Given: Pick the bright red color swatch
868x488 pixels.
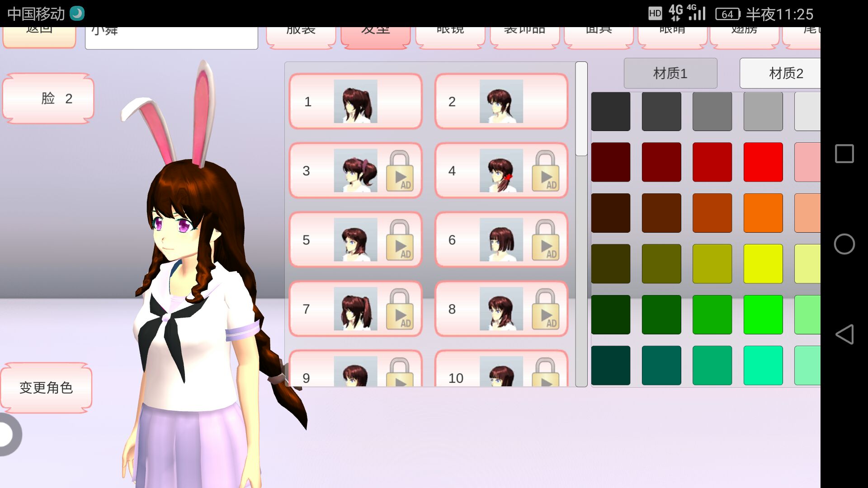Looking at the screenshot, I should (763, 162).
